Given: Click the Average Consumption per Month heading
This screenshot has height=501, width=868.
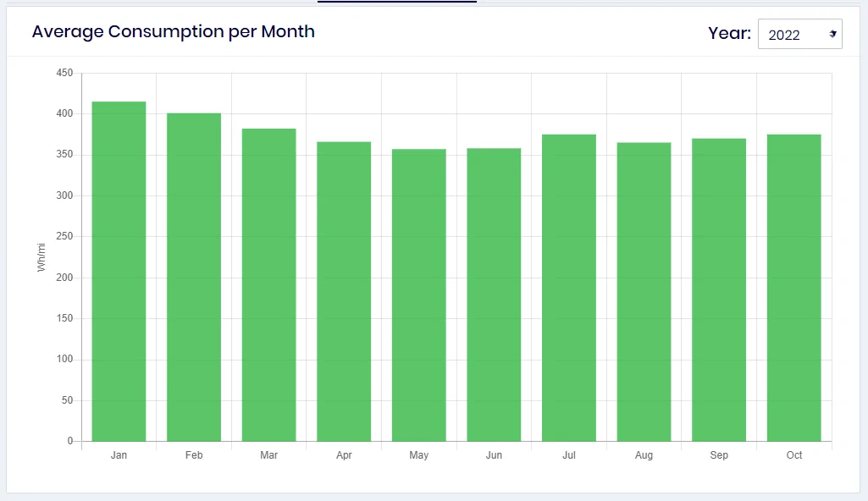Looking at the screenshot, I should pos(174,31).
